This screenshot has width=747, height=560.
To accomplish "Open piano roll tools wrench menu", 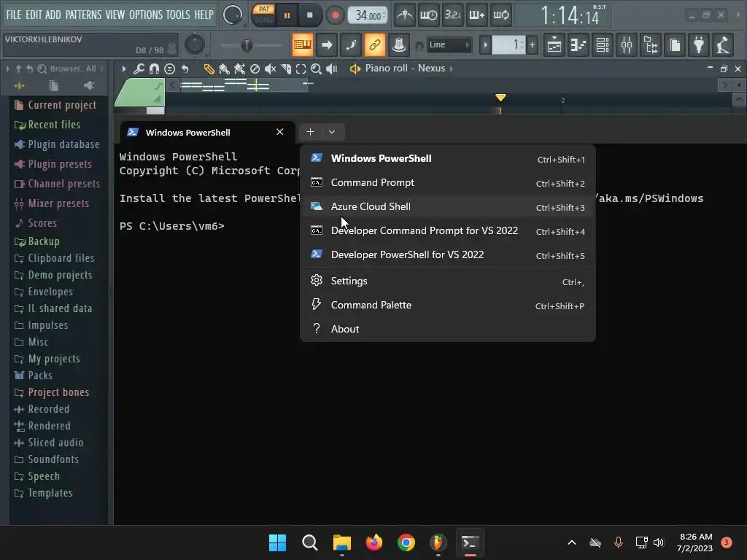I will pos(139,69).
